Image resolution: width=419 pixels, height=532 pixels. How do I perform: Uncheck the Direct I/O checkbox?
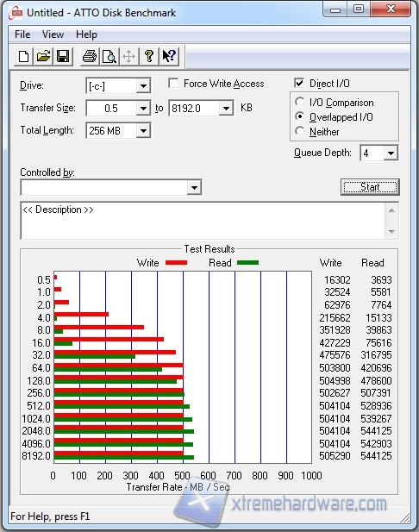point(299,83)
